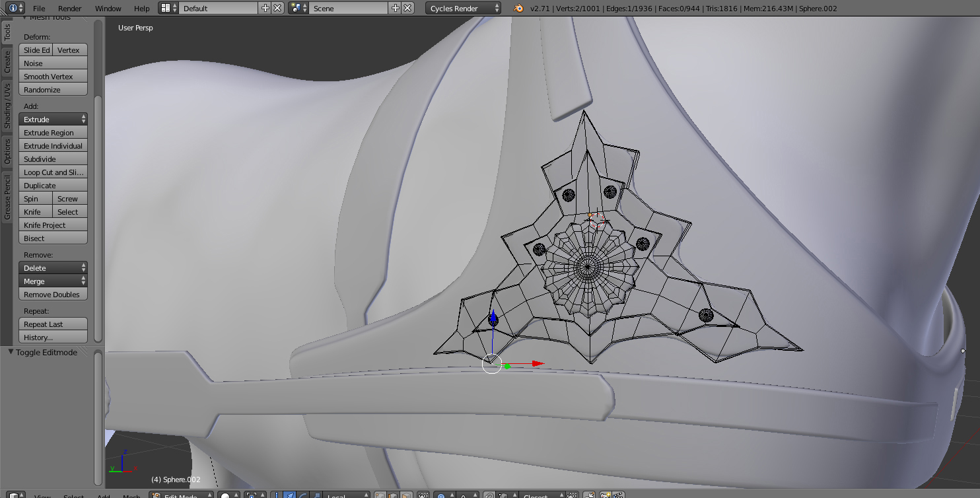Open the Cycles Render engine dropdown
The width and height of the screenshot is (980, 498).
coord(463,8)
